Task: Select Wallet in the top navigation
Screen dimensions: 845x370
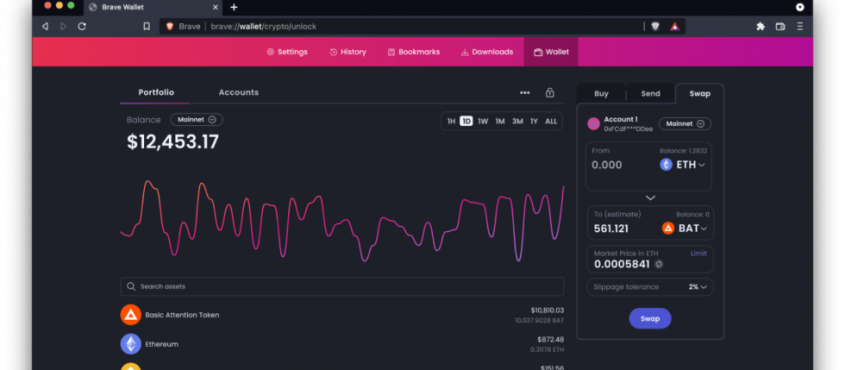Action: tap(551, 52)
